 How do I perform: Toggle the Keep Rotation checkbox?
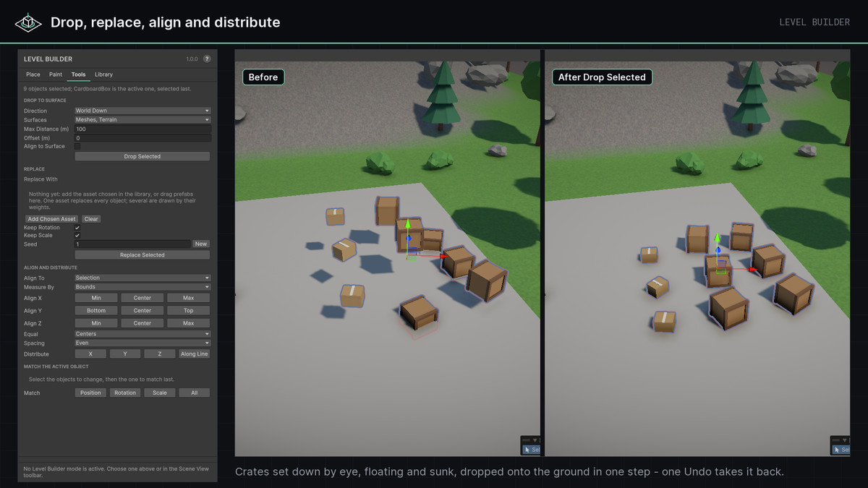click(x=77, y=227)
